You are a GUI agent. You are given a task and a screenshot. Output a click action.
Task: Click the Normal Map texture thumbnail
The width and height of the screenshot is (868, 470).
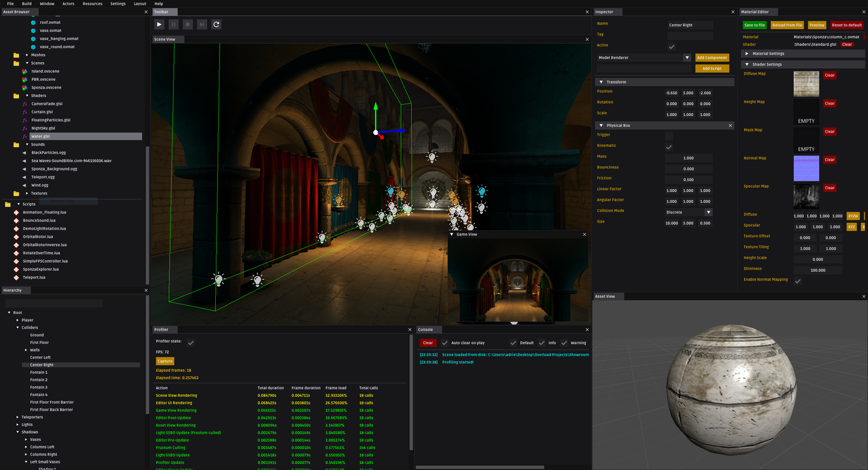[806, 168]
